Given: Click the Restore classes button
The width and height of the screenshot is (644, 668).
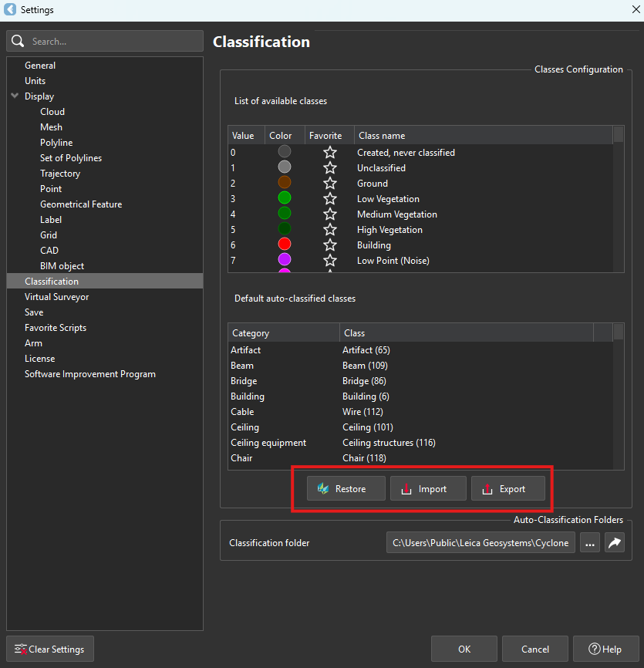Looking at the screenshot, I should [x=346, y=489].
